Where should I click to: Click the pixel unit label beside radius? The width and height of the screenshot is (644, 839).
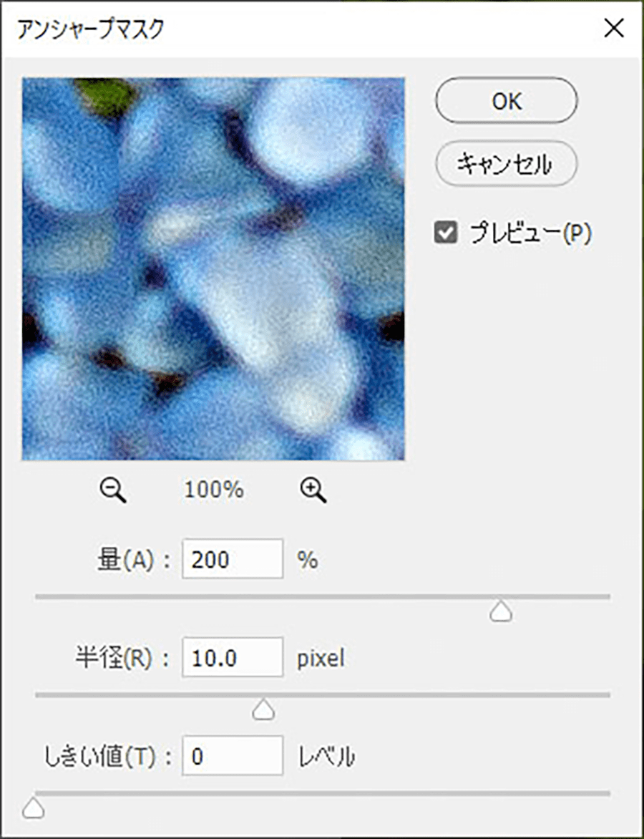pyautogui.click(x=321, y=658)
